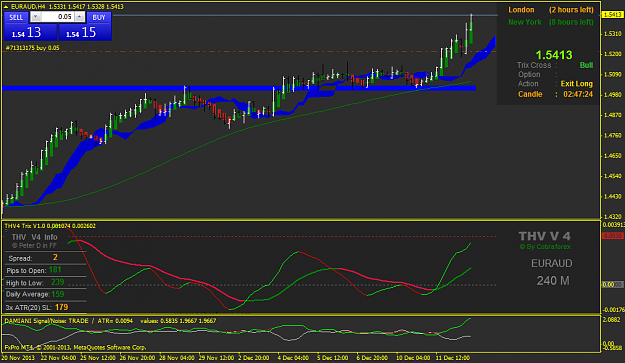Click the sell price 1.54 13 tile
The height and width of the screenshot is (363, 625).
coord(31,32)
